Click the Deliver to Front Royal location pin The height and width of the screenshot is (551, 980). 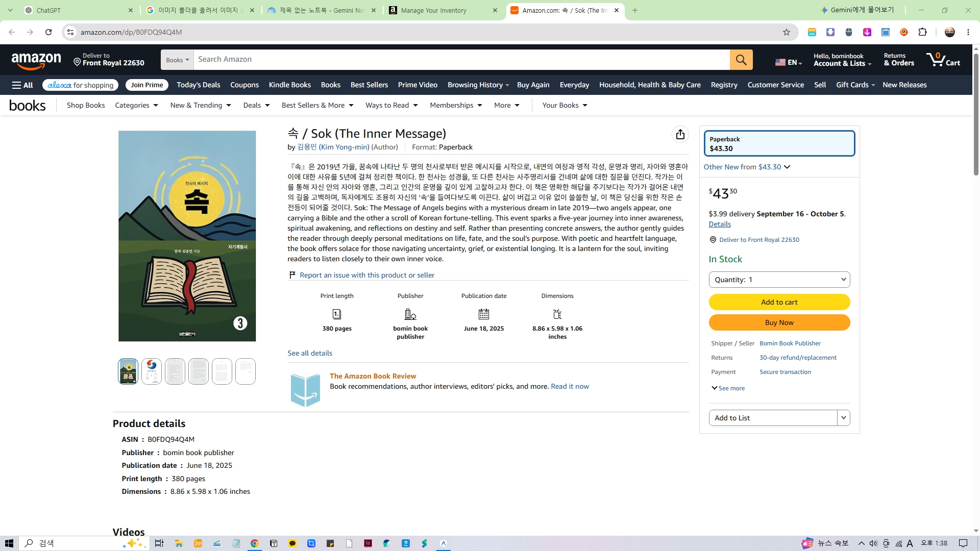[77, 62]
